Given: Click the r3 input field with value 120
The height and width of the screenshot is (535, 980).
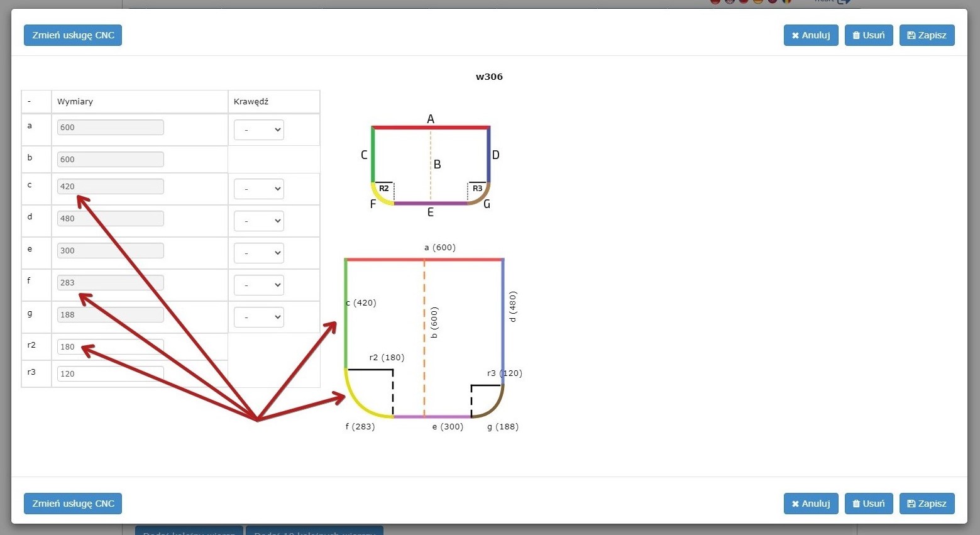Looking at the screenshot, I should (x=110, y=373).
